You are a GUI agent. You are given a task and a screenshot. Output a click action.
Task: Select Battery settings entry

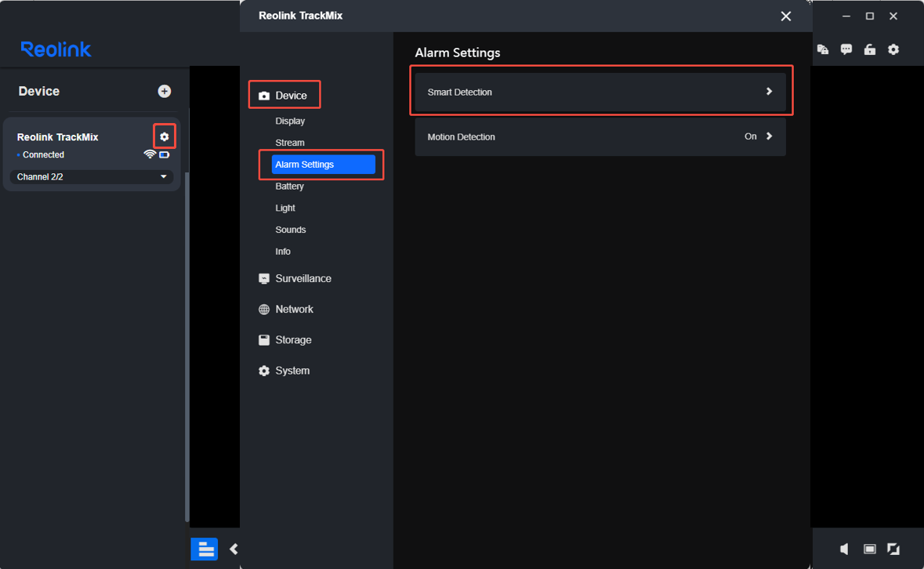coord(289,186)
